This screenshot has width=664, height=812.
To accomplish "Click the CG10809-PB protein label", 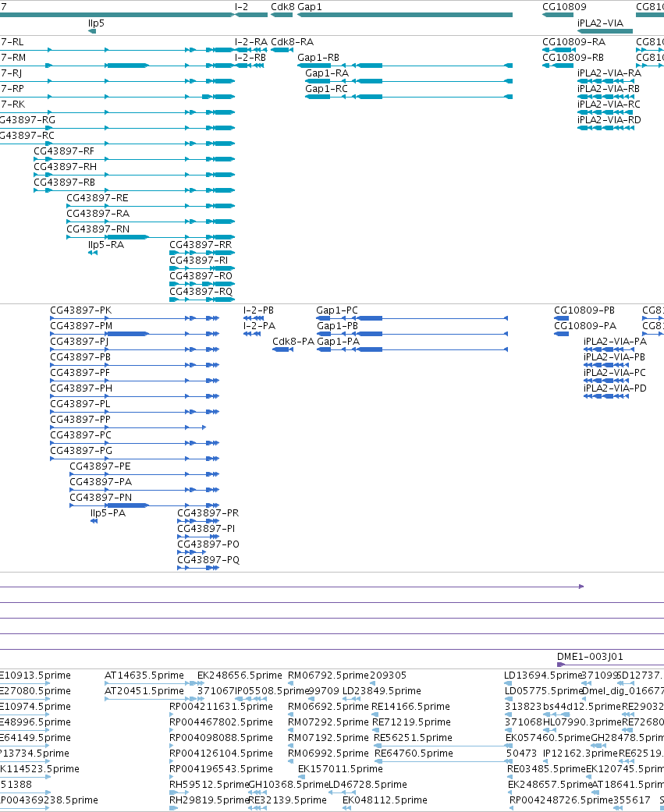I will click(x=584, y=310).
